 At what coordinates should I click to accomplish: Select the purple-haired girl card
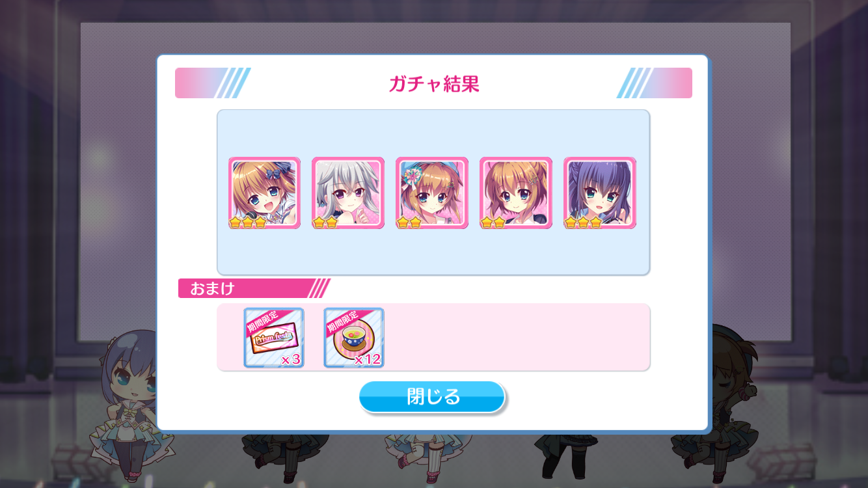click(x=600, y=193)
